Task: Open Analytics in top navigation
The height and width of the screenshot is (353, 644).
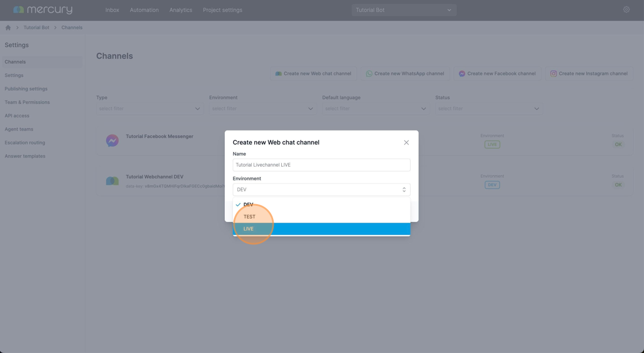Action: [x=181, y=10]
